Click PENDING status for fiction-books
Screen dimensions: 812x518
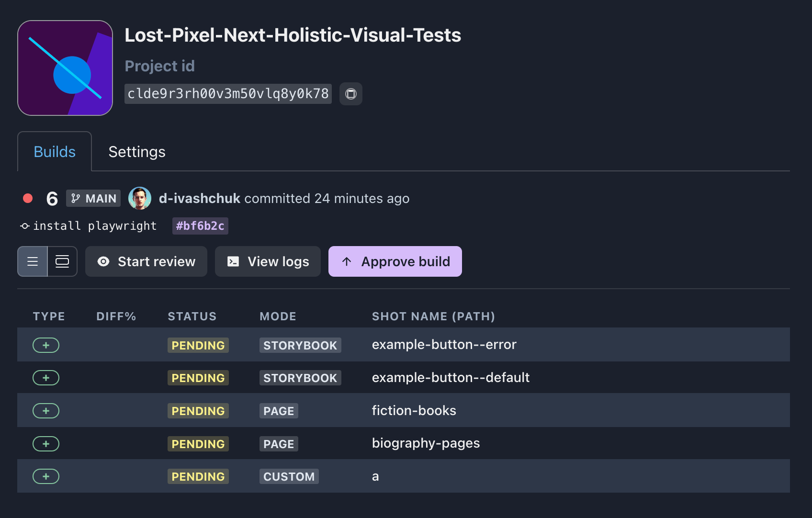[198, 411]
